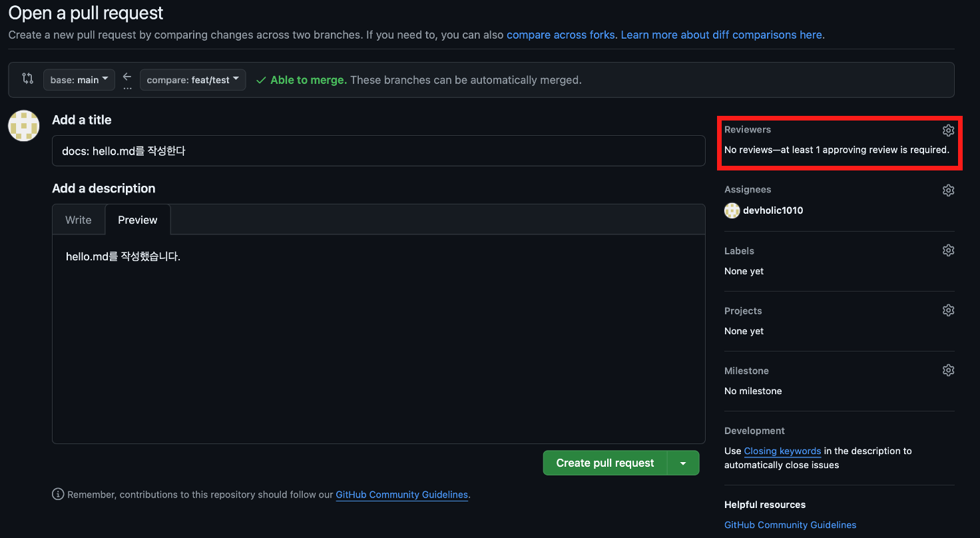Click the info icon near the contributions reminder
Screen dimensions: 980x538
(x=58, y=494)
